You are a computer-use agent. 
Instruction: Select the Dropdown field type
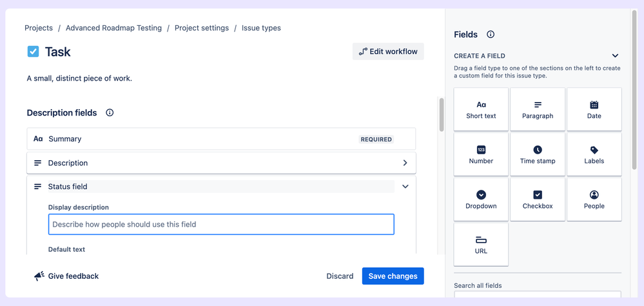coord(481,200)
